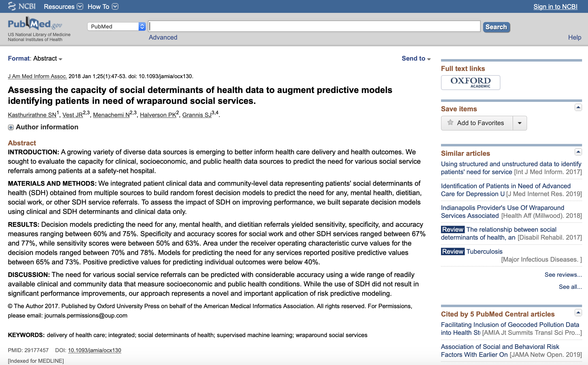Collapse the Save items panel

[x=578, y=107]
